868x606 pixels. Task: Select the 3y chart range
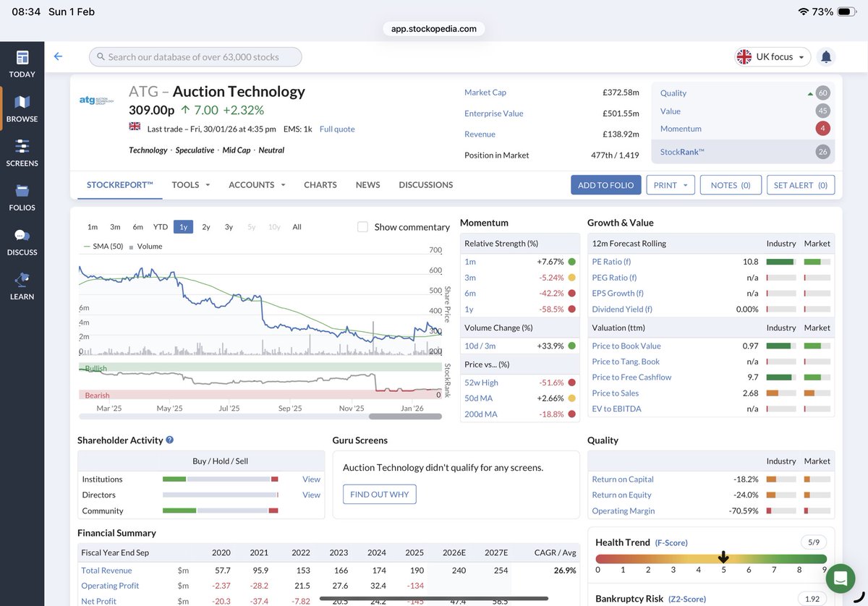(x=229, y=227)
